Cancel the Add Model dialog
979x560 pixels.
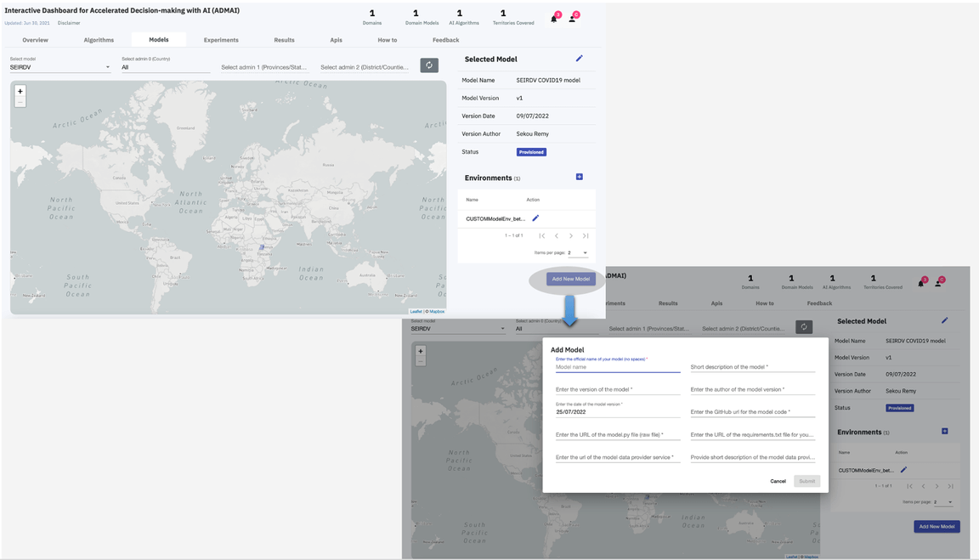pos(778,481)
